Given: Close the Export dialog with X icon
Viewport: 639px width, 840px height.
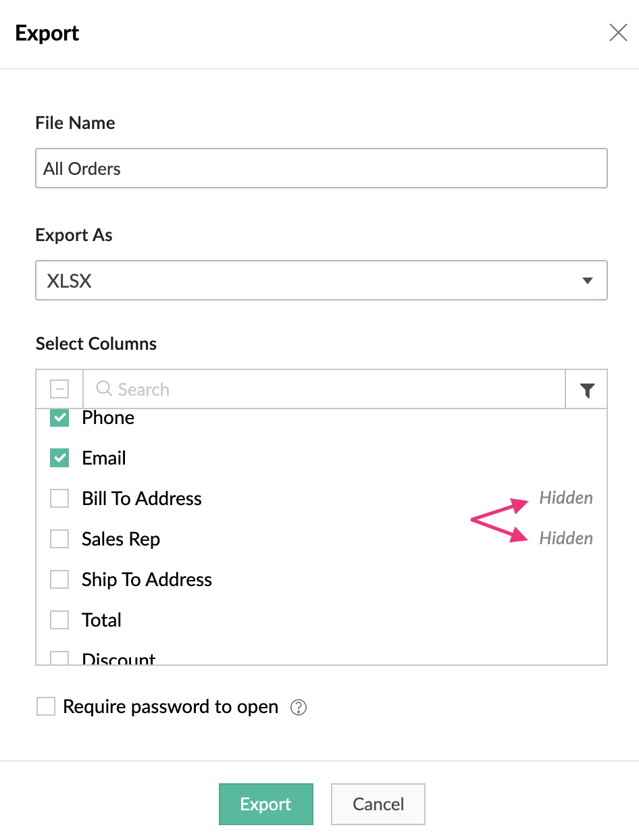Looking at the screenshot, I should [x=618, y=32].
